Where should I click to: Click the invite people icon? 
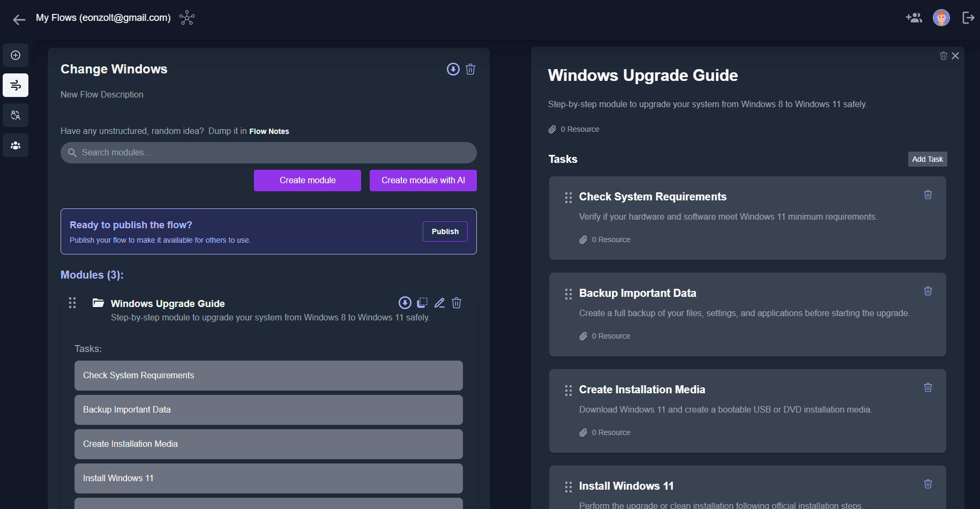click(914, 18)
